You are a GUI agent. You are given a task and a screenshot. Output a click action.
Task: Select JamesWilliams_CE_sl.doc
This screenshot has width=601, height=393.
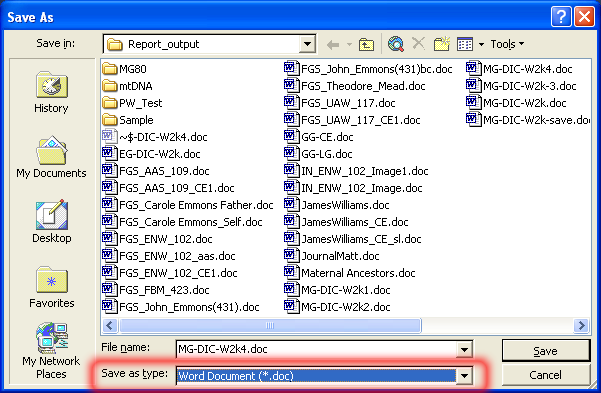[x=353, y=239]
